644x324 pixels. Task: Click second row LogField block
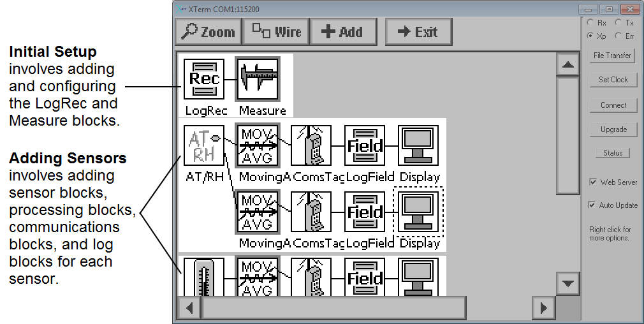pos(365,212)
